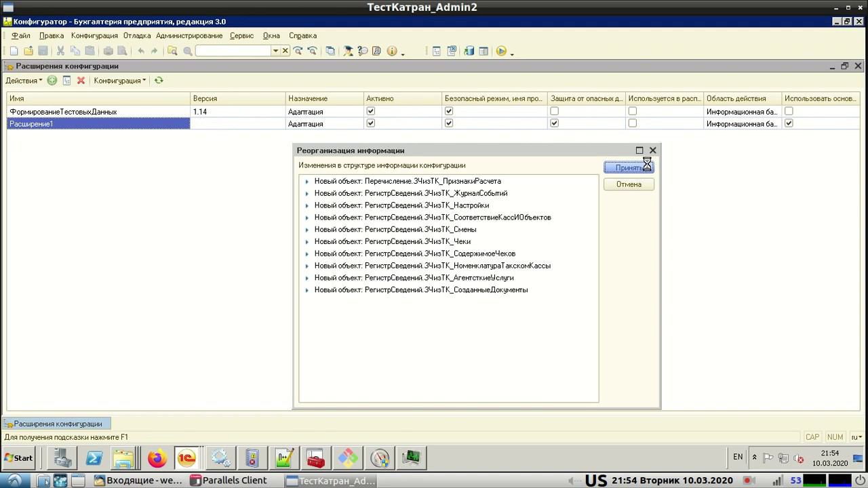Expand the Перечисление.ЗЧизТК_ПризнакиРасчета tree node
The height and width of the screenshot is (488, 868).
(x=307, y=182)
